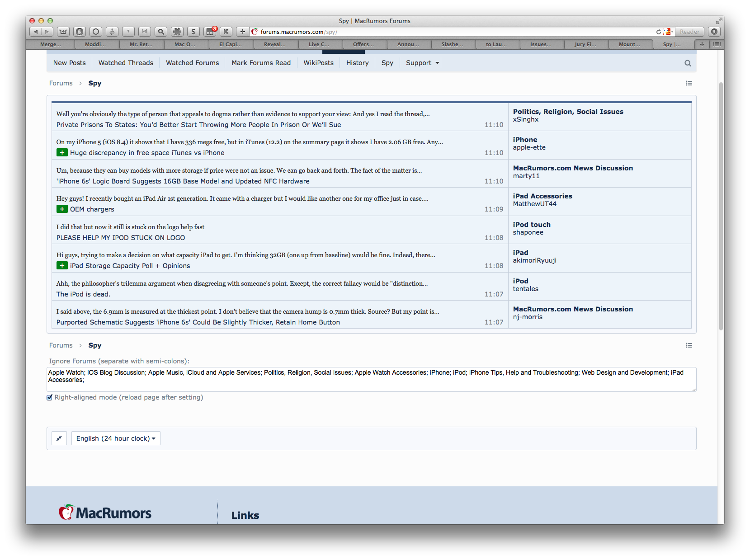Open New Posts in navigation bar

tap(70, 63)
